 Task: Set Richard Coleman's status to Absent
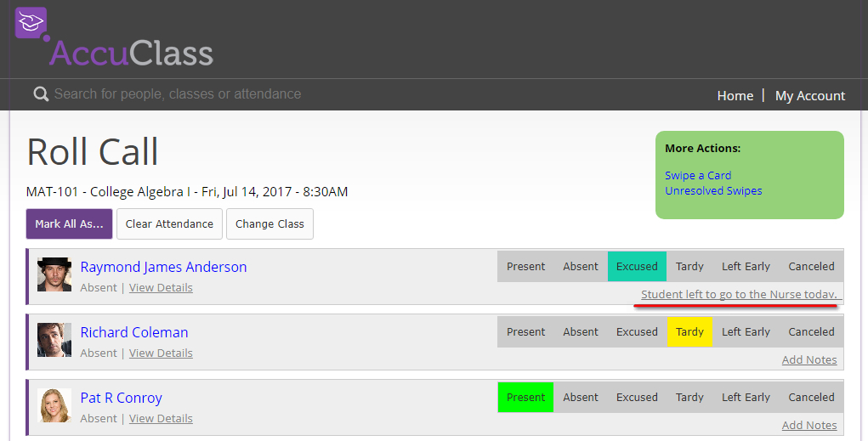point(581,332)
